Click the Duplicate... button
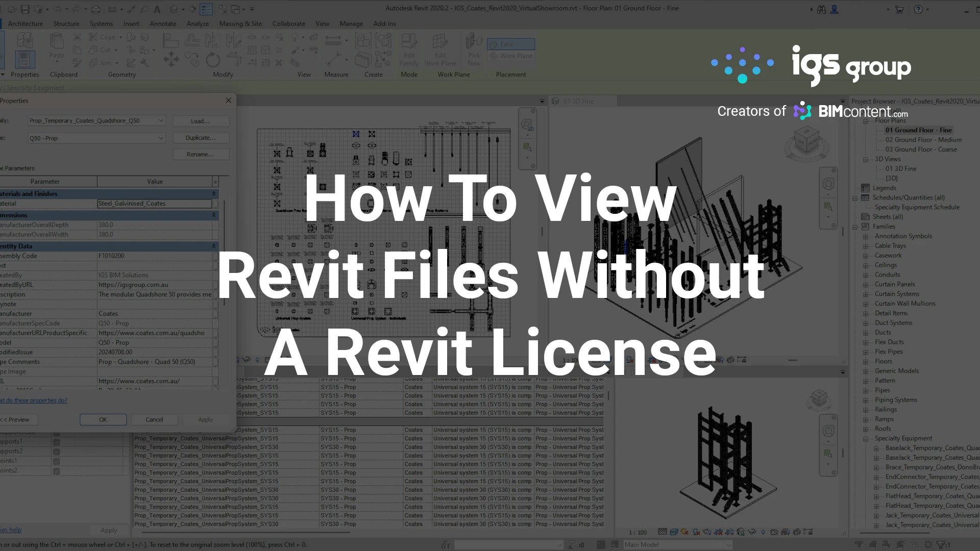This screenshot has height=551, width=980. click(201, 138)
